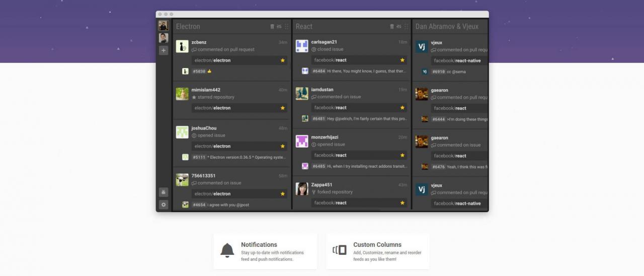Click the bug report icon in sidebar

coord(164,192)
